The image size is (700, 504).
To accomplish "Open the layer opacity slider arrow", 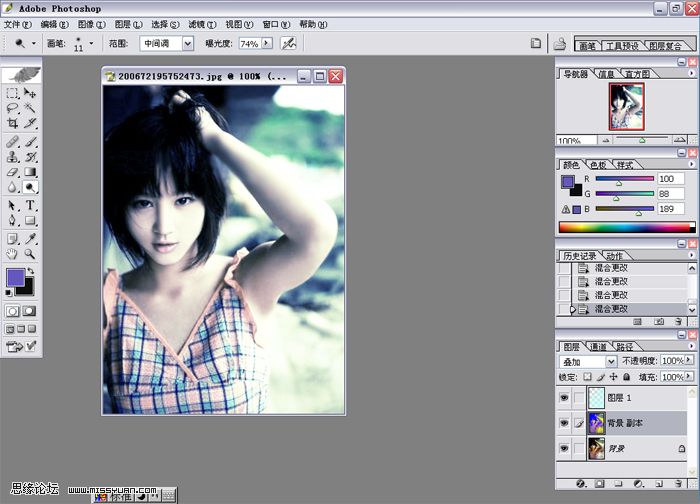I will [x=689, y=360].
